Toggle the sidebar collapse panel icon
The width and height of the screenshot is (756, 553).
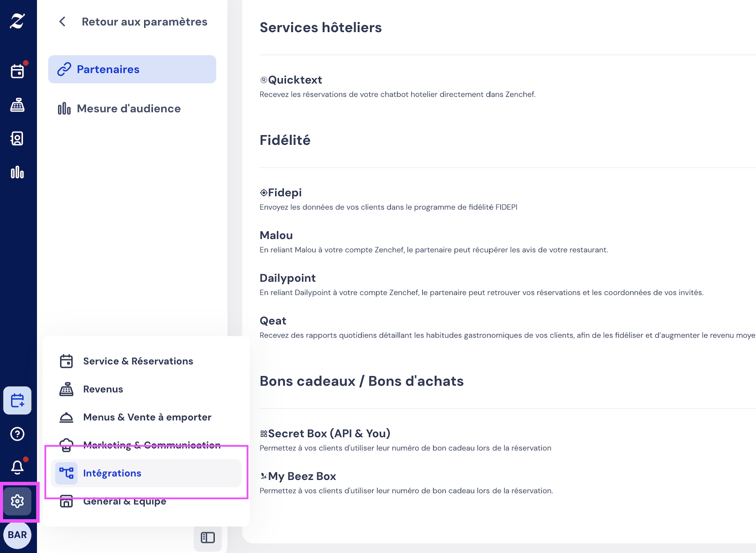(208, 537)
